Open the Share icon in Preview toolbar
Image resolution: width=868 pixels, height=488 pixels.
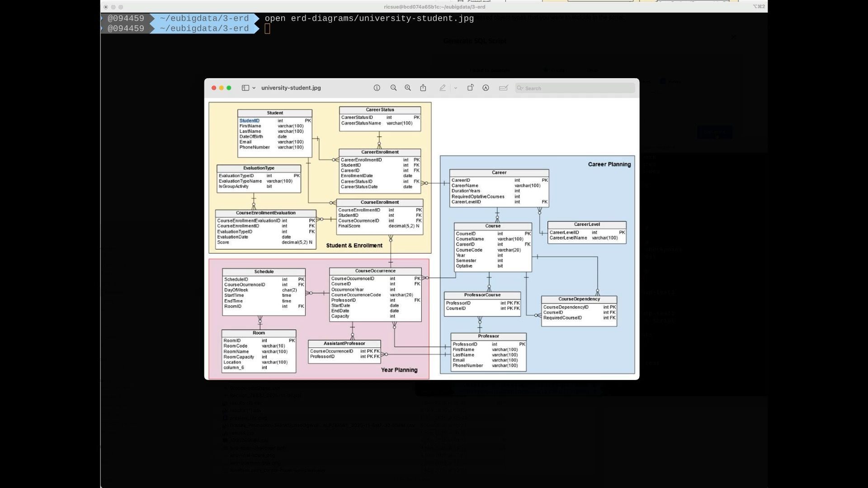click(423, 88)
